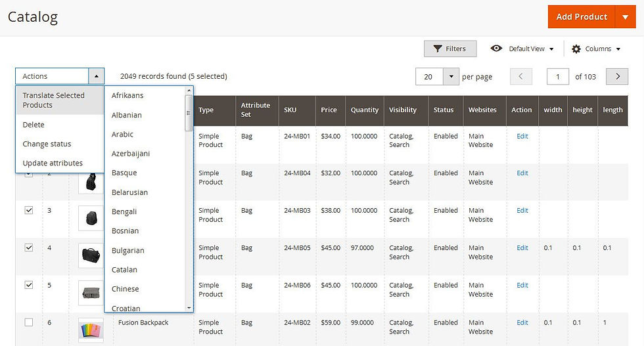Edit product 24-MB05
This screenshot has height=346, width=644.
point(522,248)
